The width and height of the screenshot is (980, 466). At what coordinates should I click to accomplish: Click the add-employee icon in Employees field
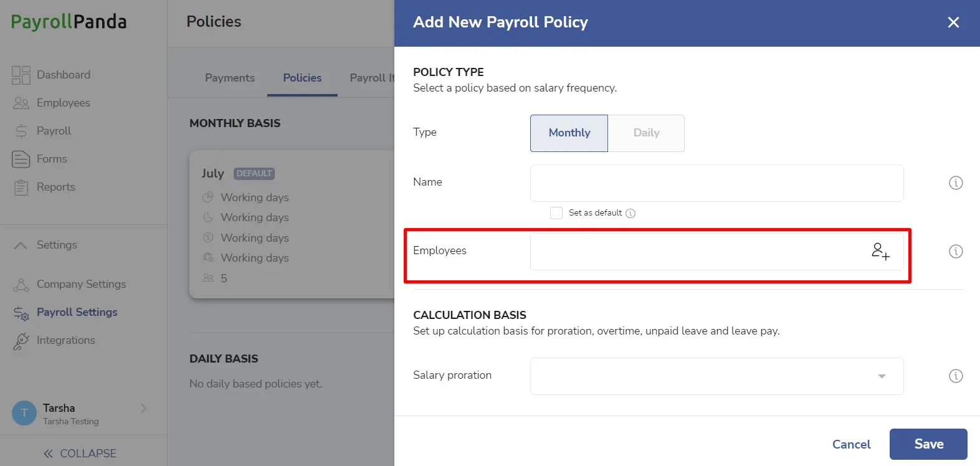(x=880, y=251)
